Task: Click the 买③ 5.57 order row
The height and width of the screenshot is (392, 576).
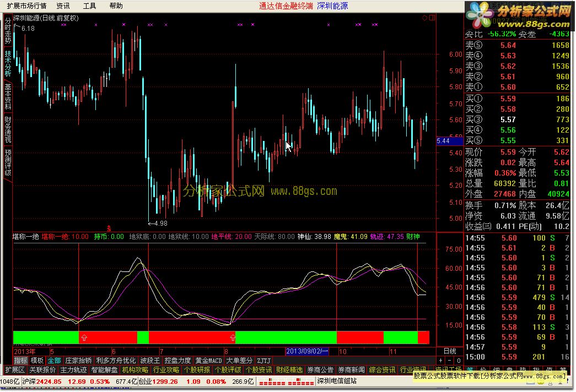Action: 517,119
